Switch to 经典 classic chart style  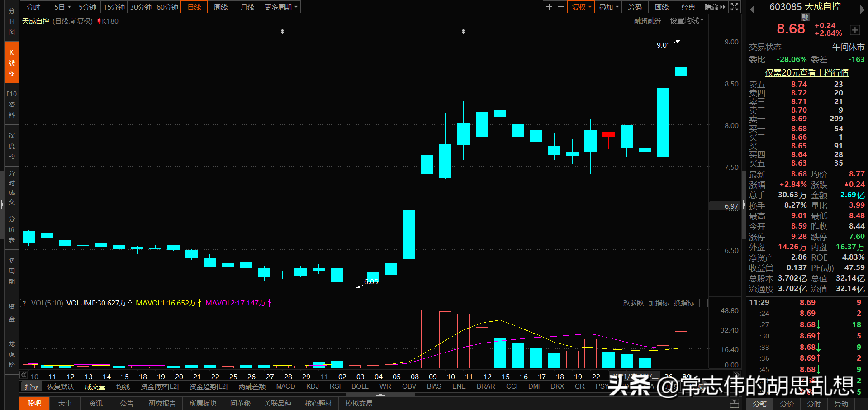(x=688, y=7)
